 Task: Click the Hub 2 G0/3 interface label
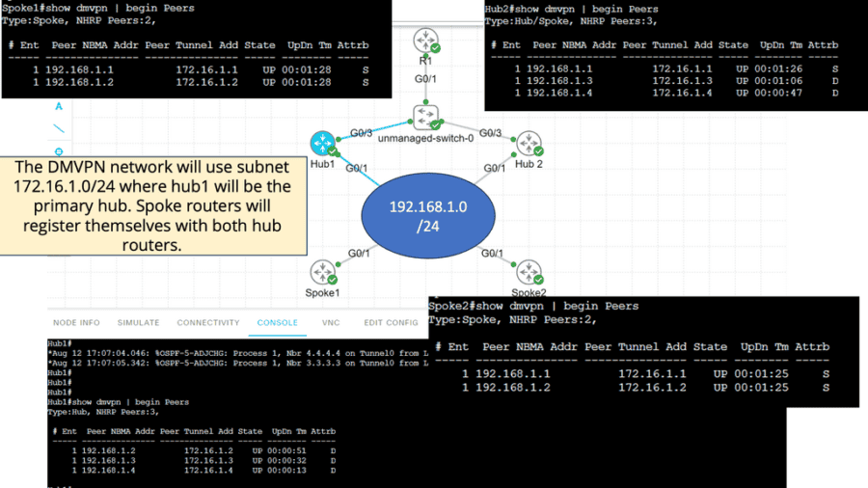tap(491, 133)
